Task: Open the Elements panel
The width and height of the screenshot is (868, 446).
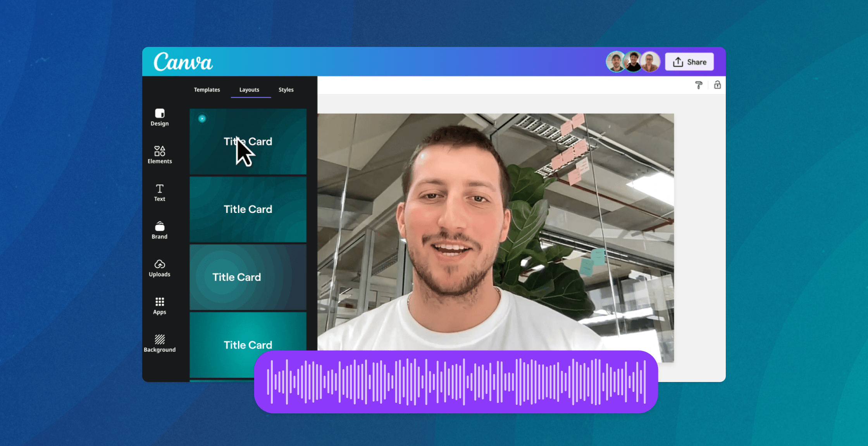Action: (160, 155)
